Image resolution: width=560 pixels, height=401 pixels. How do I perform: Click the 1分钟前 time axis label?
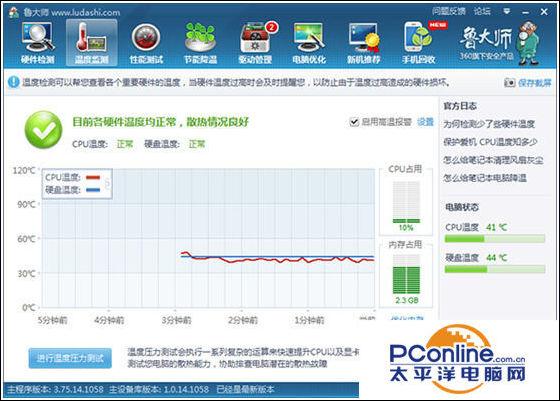point(309,320)
